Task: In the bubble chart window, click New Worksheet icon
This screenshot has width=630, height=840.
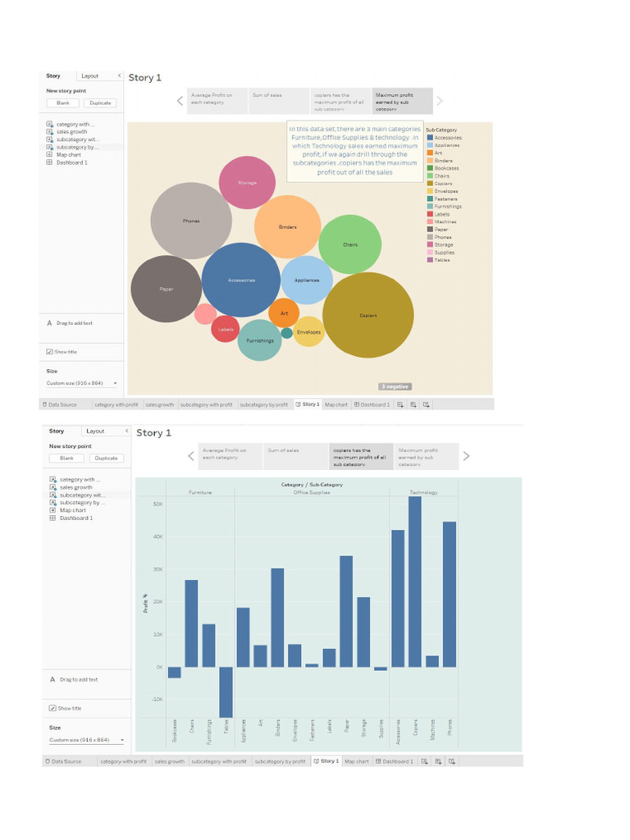Action: point(400,405)
